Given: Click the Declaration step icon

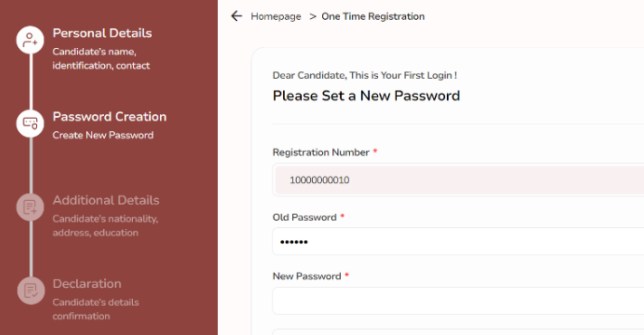Looking at the screenshot, I should [x=31, y=291].
